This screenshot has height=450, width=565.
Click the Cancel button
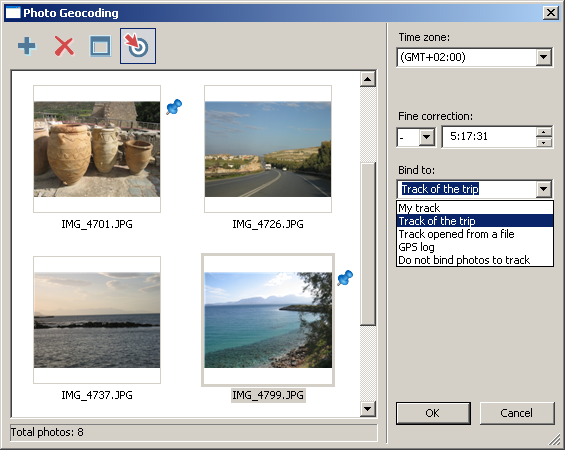516,413
